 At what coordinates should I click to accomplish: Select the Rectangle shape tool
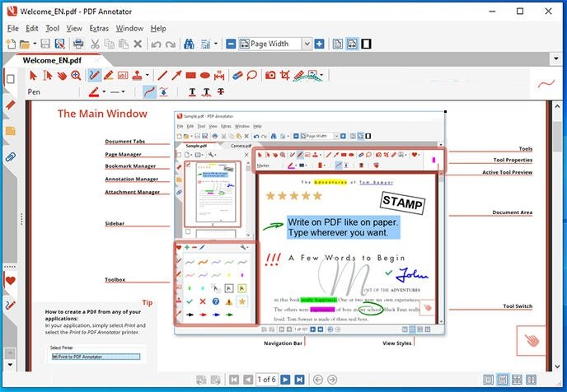tap(190, 76)
